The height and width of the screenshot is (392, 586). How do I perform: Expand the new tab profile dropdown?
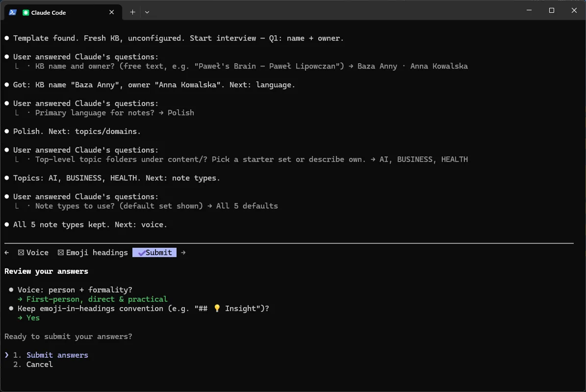pyautogui.click(x=147, y=12)
